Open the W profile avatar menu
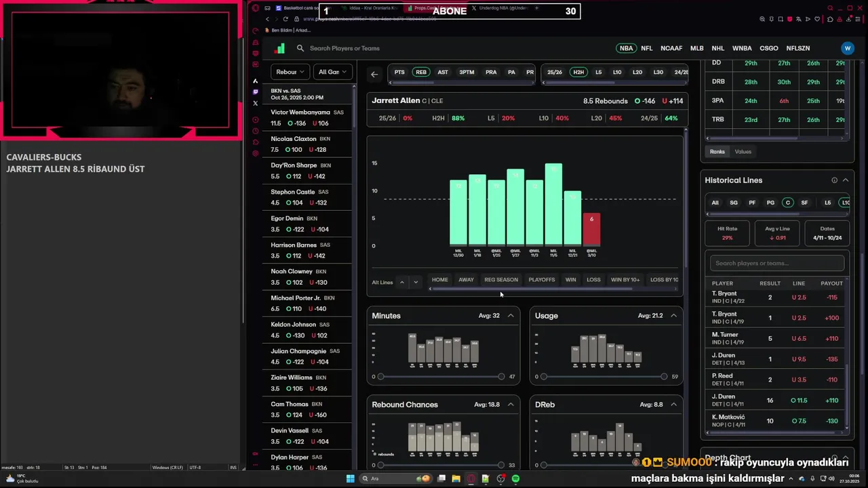 847,48
